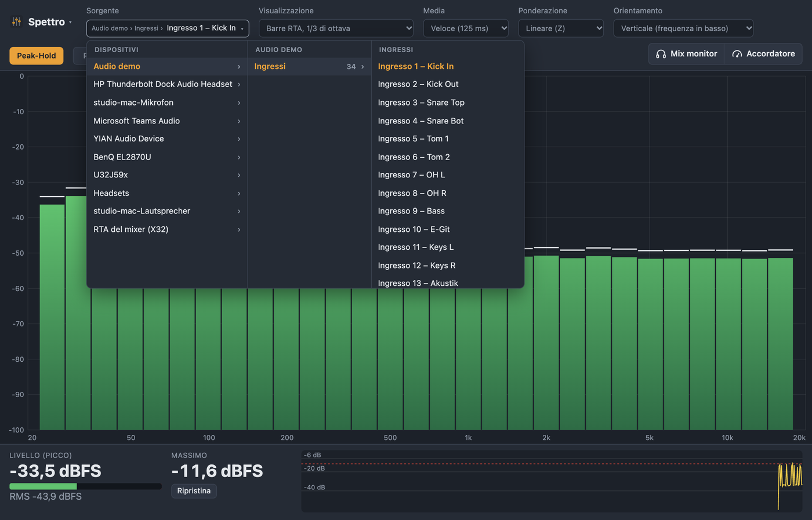
Task: Click the green peak level meter bar
Action: coord(43,486)
